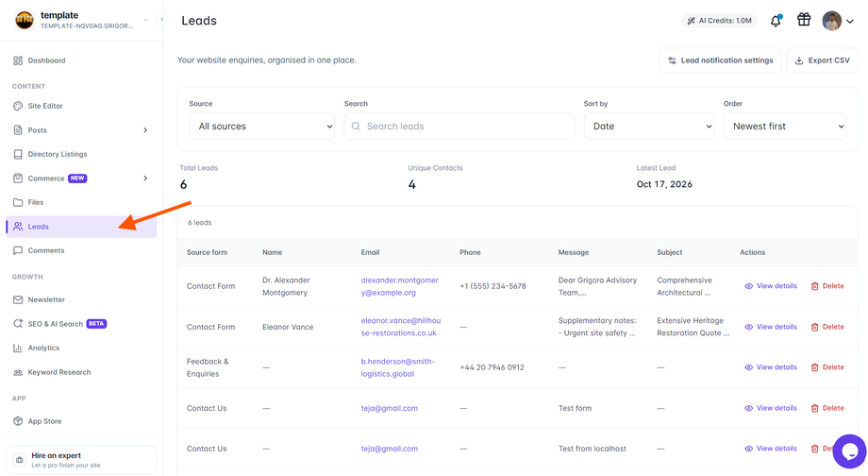Click the App Store box icon
The image size is (868, 476).
click(x=18, y=421)
